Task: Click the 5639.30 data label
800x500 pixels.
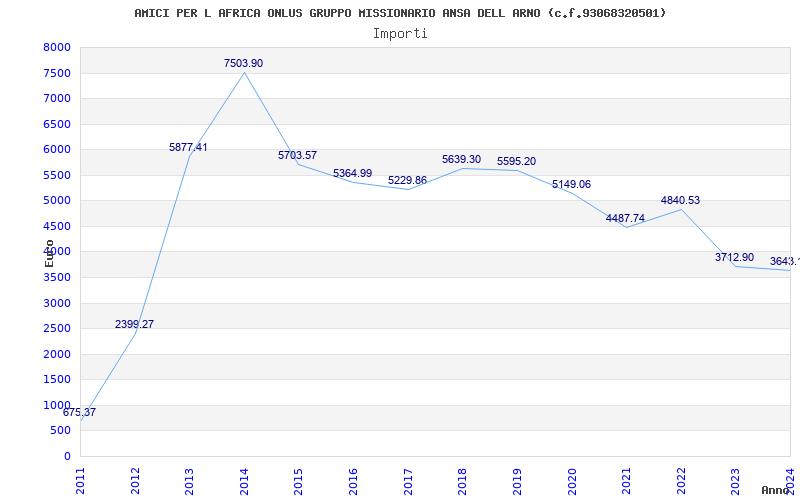Action: pos(461,159)
